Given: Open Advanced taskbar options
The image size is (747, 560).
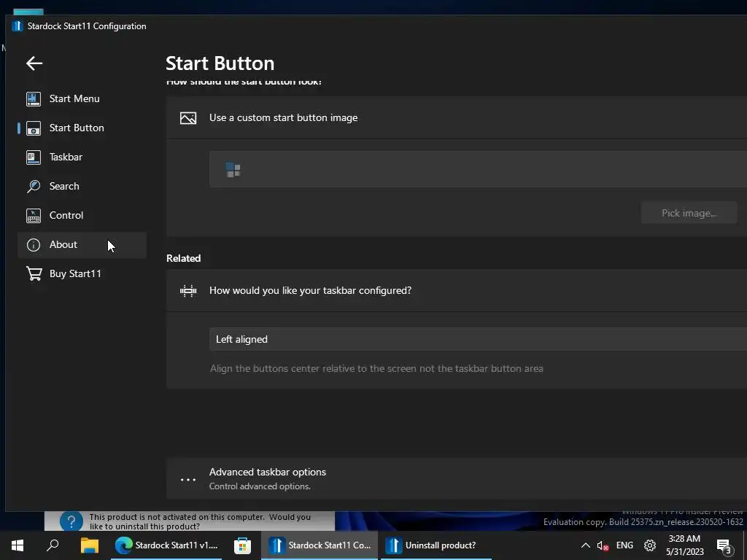Looking at the screenshot, I should click(x=457, y=478).
